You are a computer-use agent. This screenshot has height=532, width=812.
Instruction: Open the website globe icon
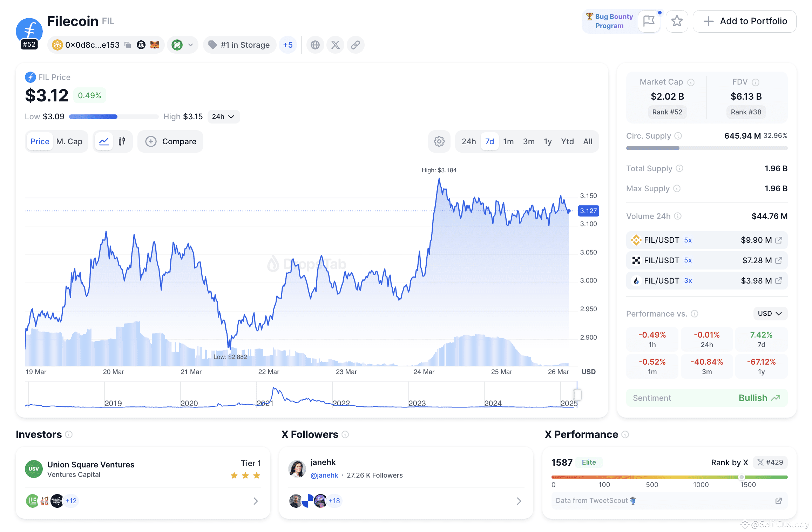tap(315, 45)
